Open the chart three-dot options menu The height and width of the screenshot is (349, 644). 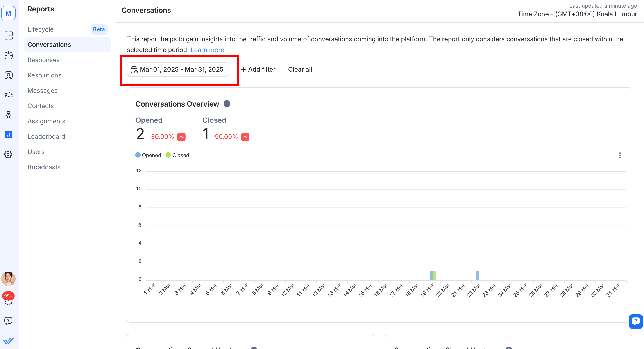(x=620, y=156)
